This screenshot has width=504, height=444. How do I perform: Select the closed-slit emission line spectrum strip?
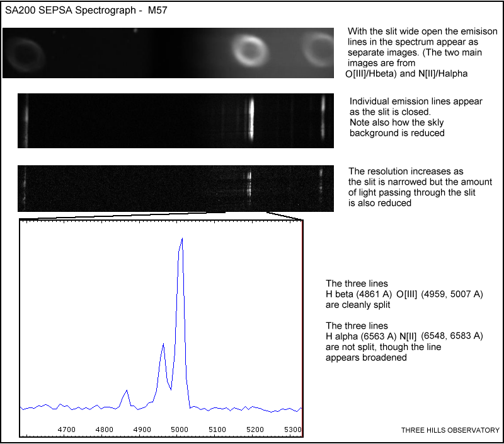pyautogui.click(x=176, y=120)
